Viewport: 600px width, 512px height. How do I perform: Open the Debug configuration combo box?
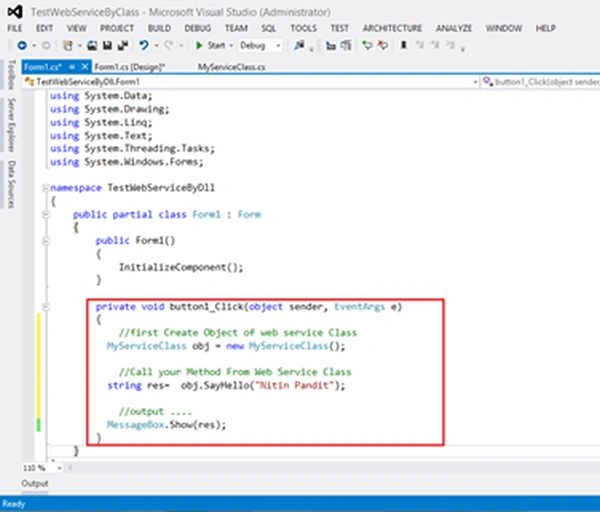tap(261, 46)
